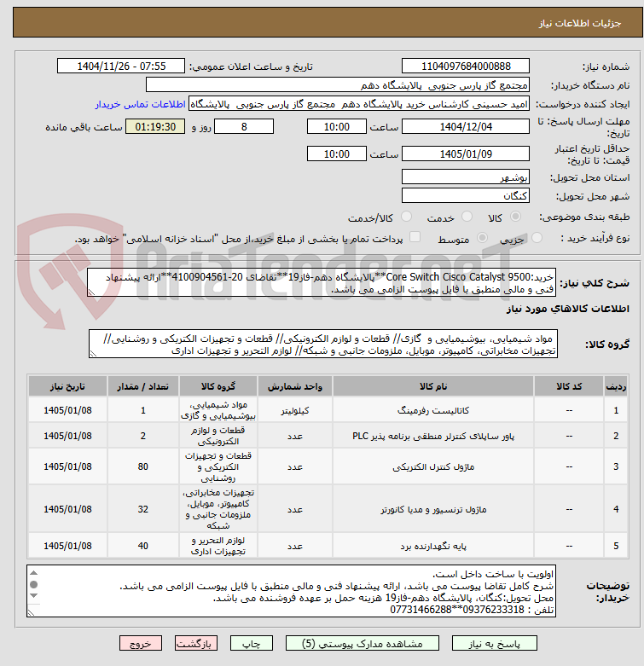644x666 pixels.
Task: Click the پاسخ به نیاز button
Action: tap(495, 643)
